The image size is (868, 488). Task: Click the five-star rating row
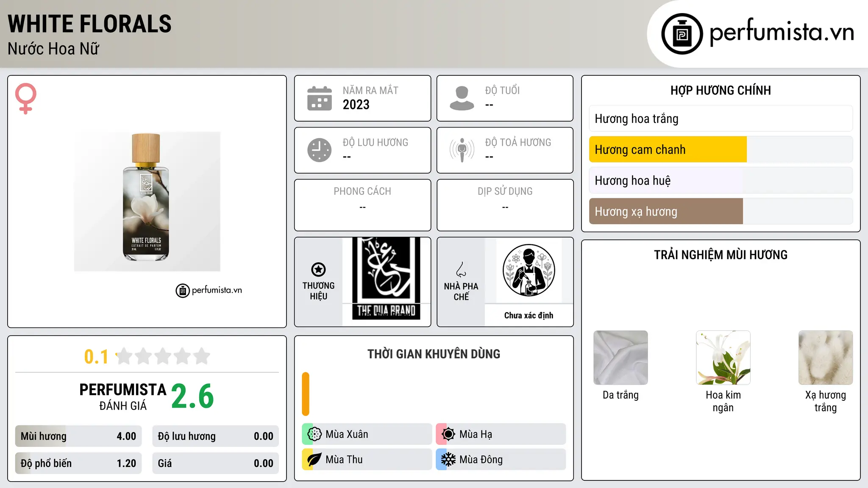click(163, 356)
